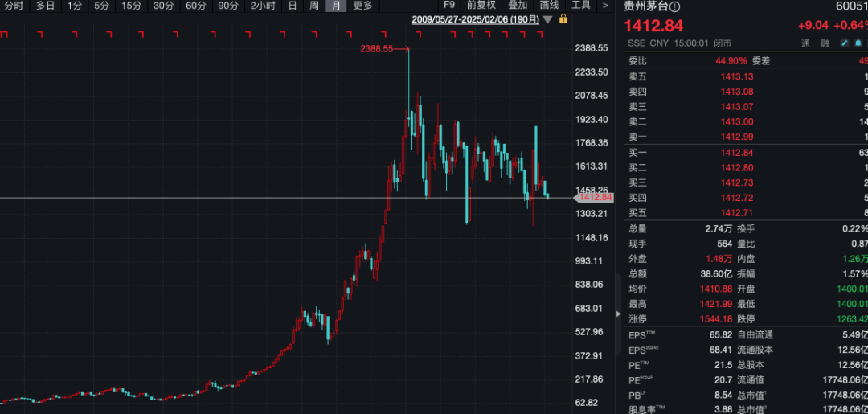Select the 5分 period tab
868x414 pixels.
pos(101,6)
